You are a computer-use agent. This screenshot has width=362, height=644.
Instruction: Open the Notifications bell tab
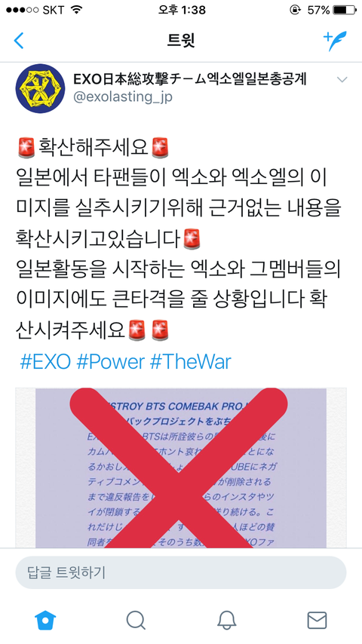point(226,620)
